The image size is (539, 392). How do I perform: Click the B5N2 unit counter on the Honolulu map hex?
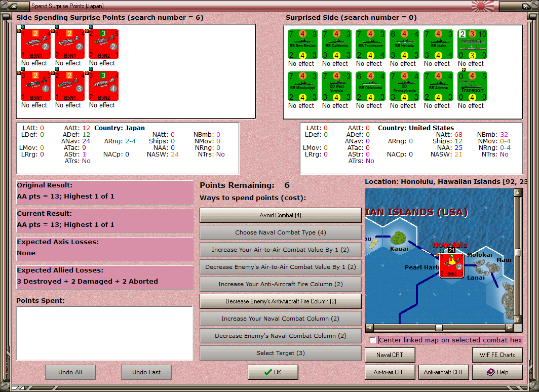pyautogui.click(x=452, y=265)
